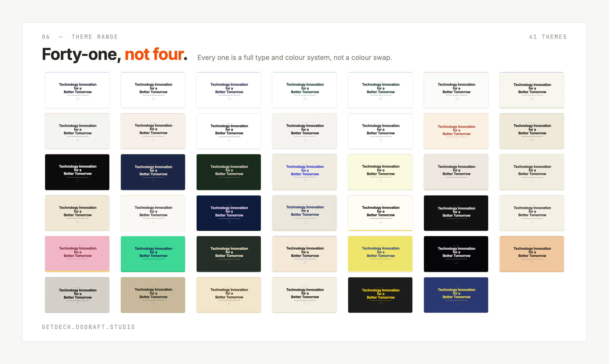The image size is (609, 364).
Task: Pick the saturated peach-orange theme thumbnail
Action: click(x=532, y=254)
